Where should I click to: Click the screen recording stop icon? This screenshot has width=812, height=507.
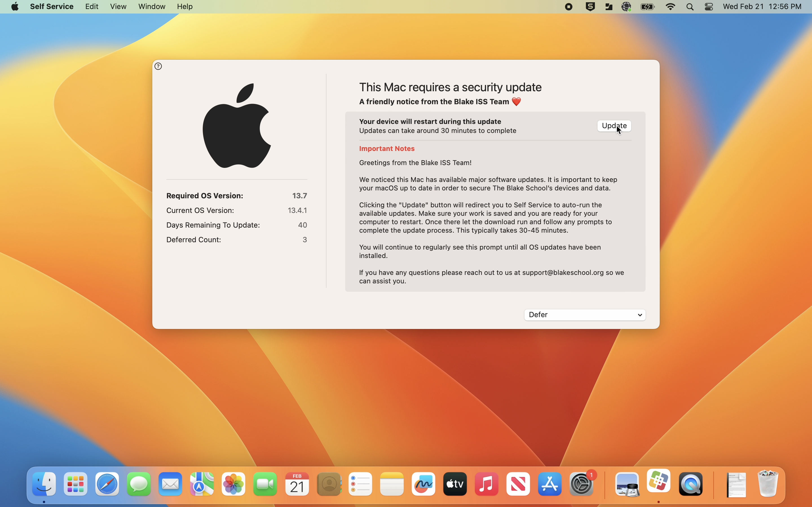(569, 7)
